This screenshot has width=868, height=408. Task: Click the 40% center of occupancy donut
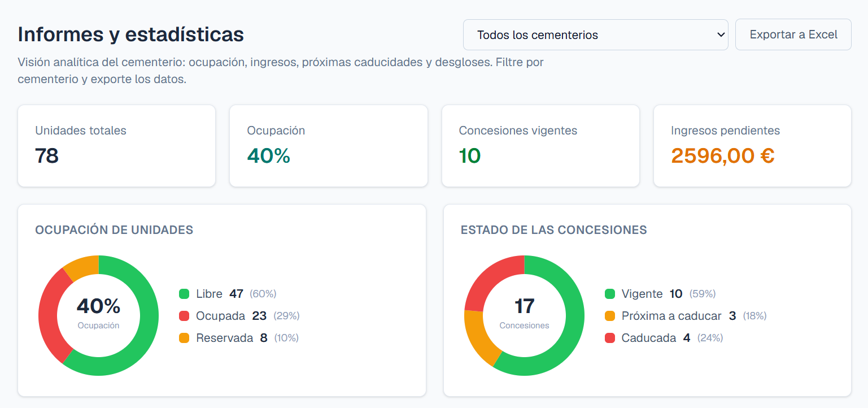pos(99,306)
